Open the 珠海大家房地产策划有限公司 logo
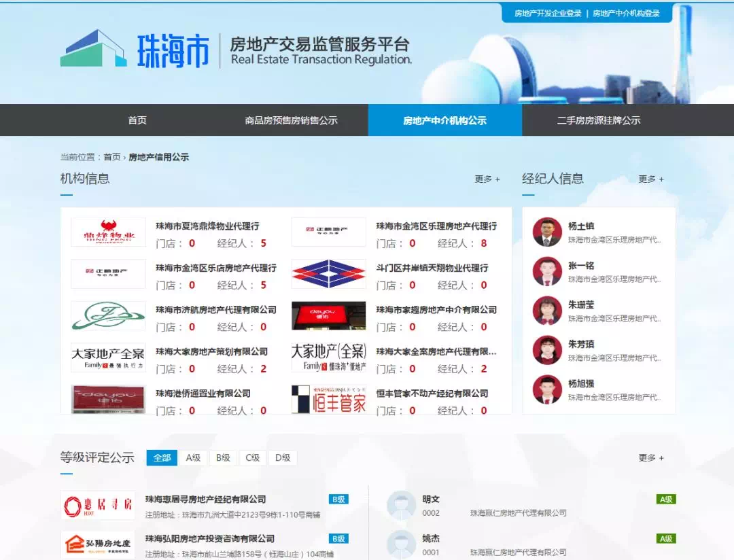 click(108, 357)
